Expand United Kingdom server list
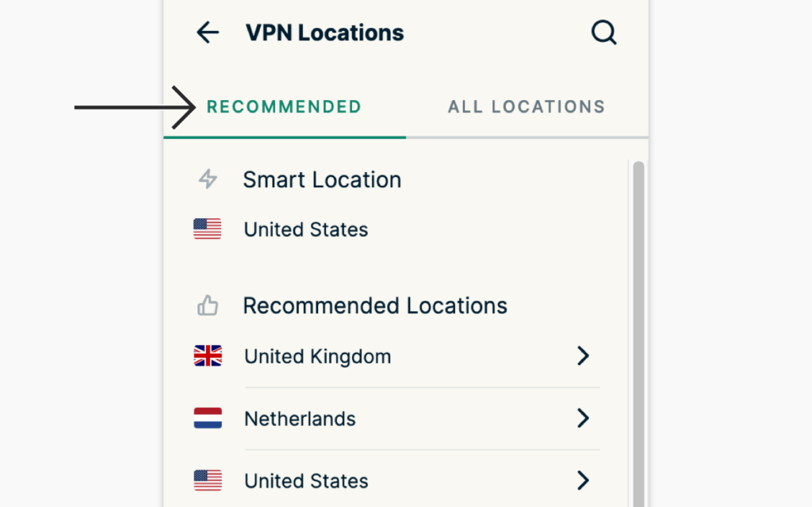The width and height of the screenshot is (812, 507). tap(584, 355)
